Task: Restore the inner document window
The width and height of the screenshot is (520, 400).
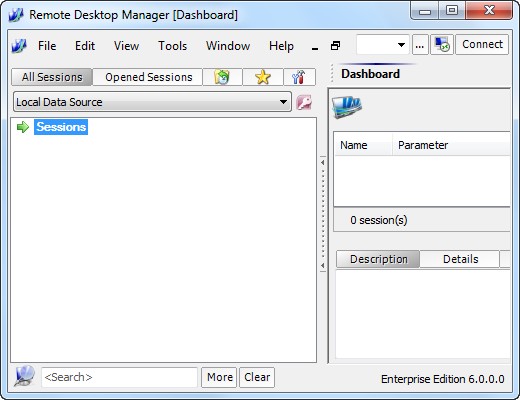Action: click(x=335, y=46)
